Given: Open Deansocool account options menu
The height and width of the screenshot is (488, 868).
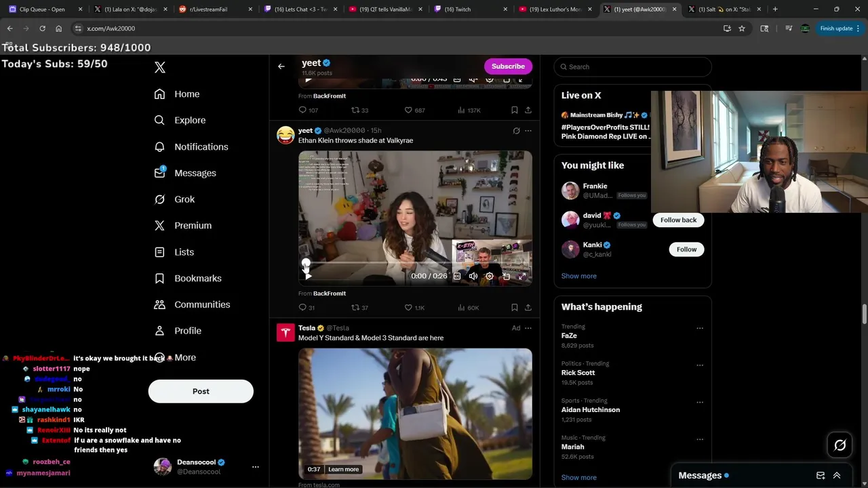Looking at the screenshot, I should coord(256,467).
